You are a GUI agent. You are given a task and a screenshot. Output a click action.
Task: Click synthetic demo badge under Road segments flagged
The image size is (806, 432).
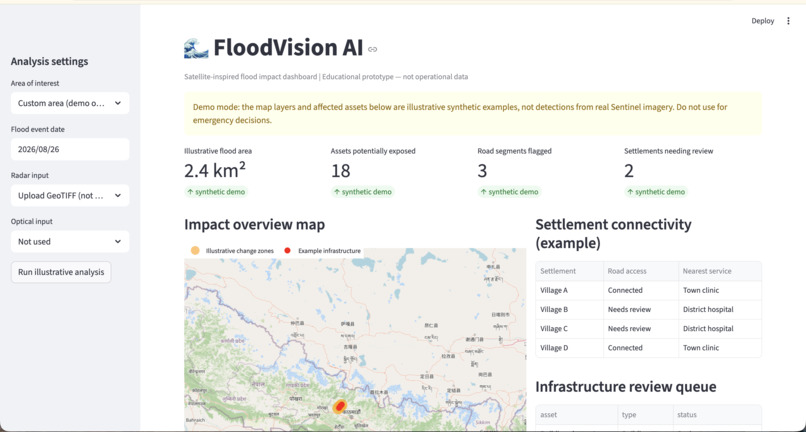[x=509, y=192]
